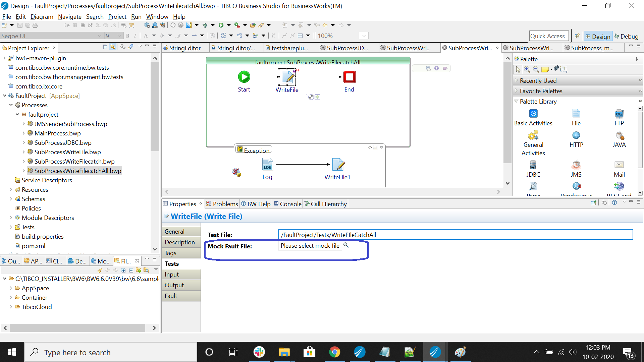Collapse All in Project Explorer
644x362 pixels.
click(105, 47)
